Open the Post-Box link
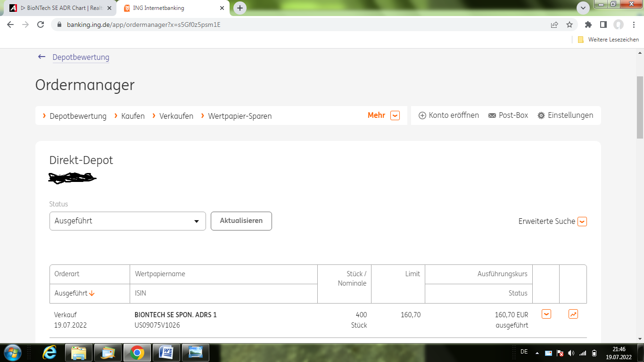The width and height of the screenshot is (644, 362). click(508, 115)
